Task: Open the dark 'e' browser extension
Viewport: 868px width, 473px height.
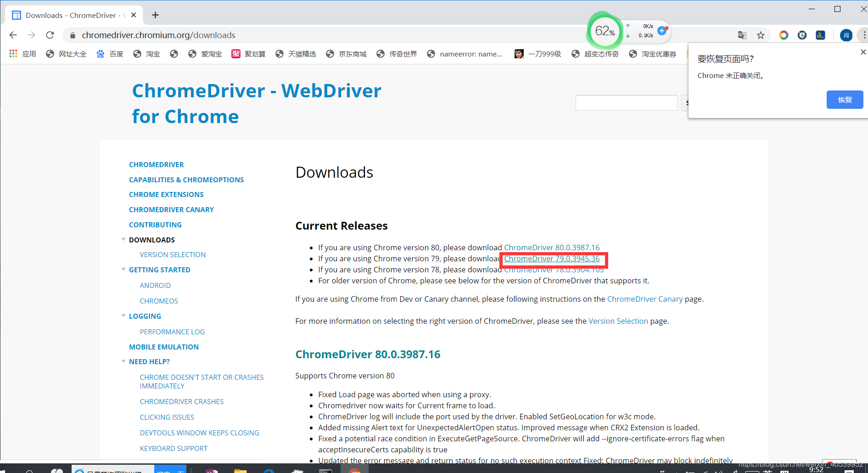Action: coord(802,35)
